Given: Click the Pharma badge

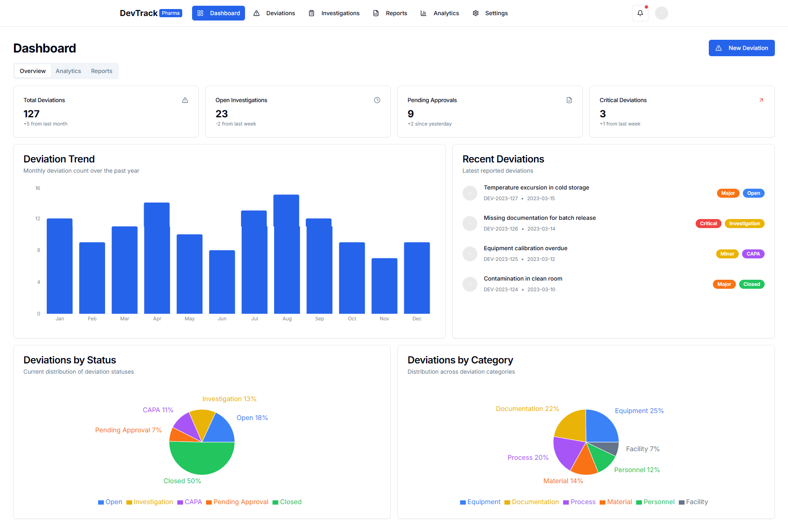Looking at the screenshot, I should click(171, 13).
